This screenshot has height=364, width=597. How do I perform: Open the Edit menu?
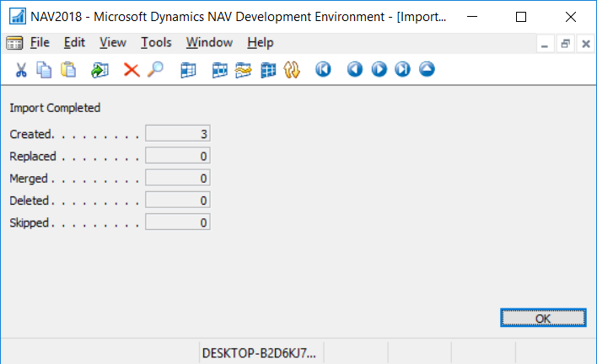tap(74, 43)
